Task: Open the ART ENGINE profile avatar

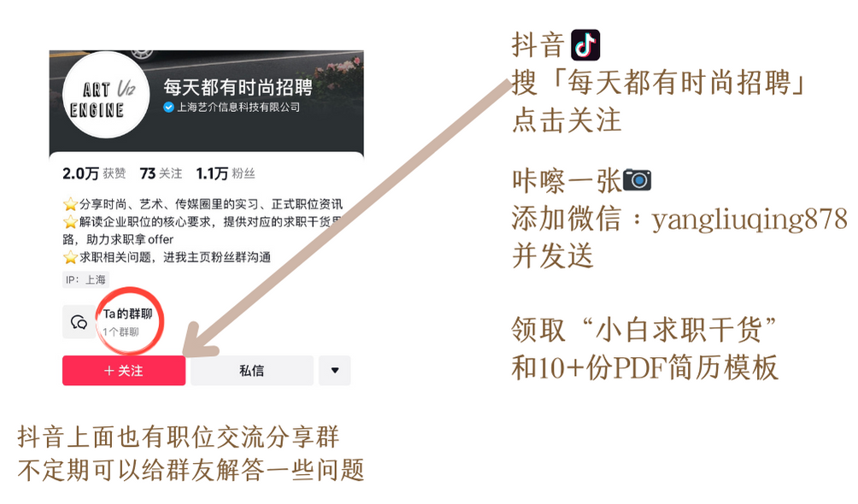Action: 106,95
